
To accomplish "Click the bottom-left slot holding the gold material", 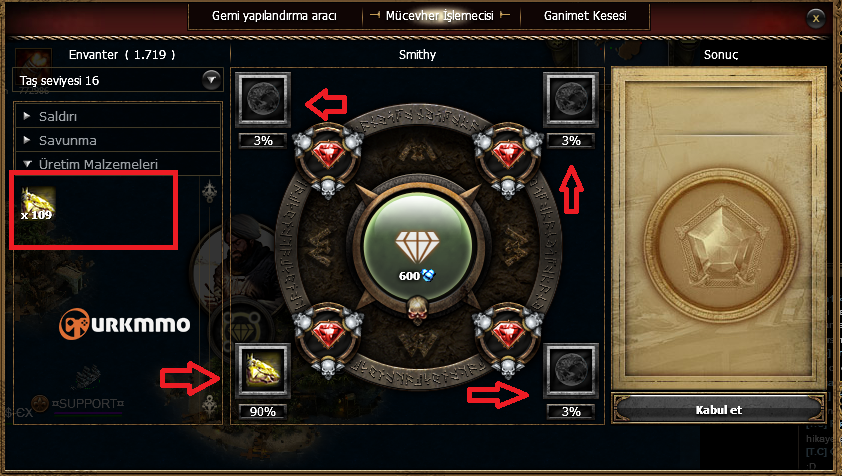I will (x=263, y=371).
